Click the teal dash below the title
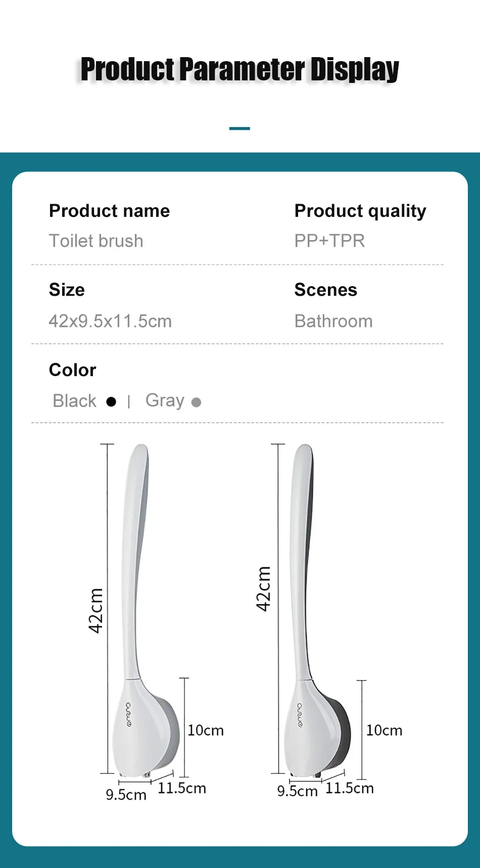The image size is (480, 868). point(239,128)
